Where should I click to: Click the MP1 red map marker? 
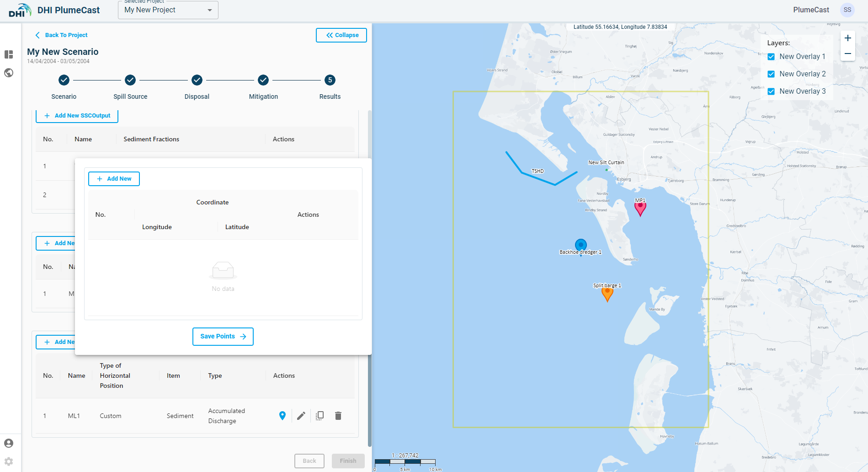coord(640,208)
